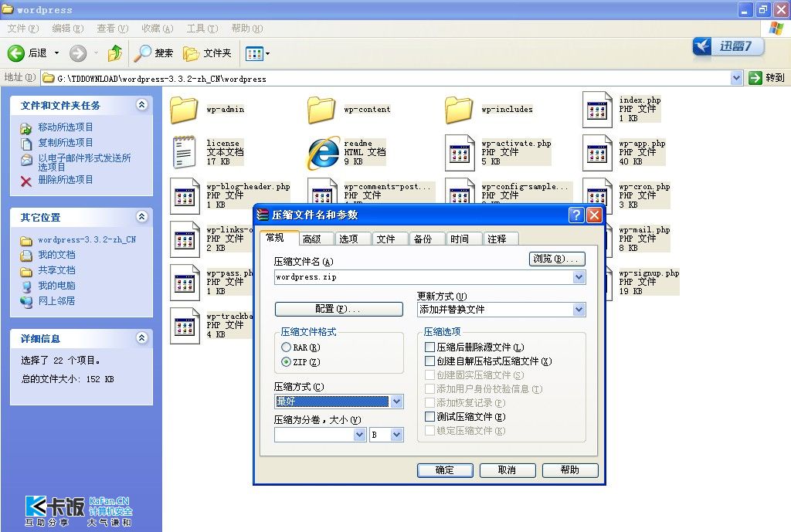Select the index.php file icon
The height and width of the screenshot is (532, 791).
(x=597, y=110)
